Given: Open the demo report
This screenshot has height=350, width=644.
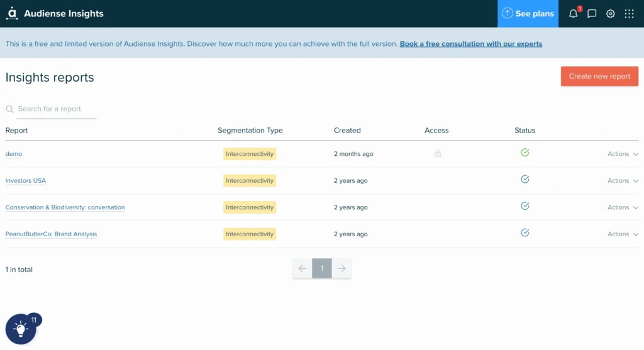Looking at the screenshot, I should (14, 154).
